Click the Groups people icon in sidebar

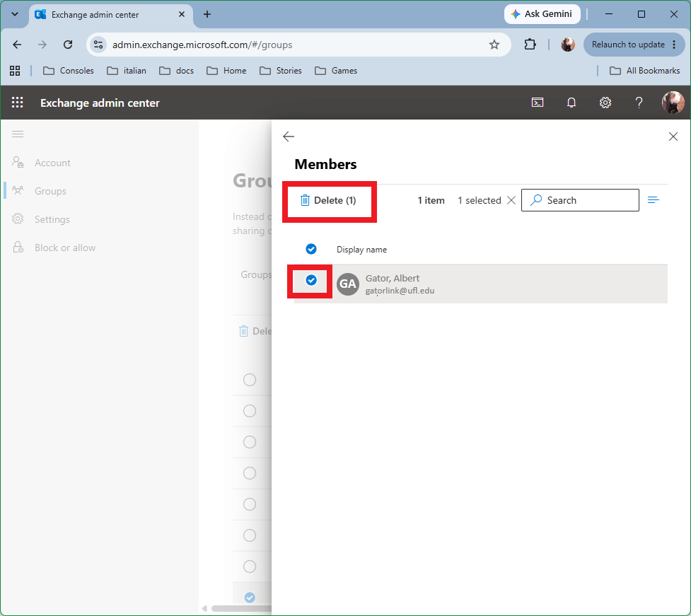point(18,190)
